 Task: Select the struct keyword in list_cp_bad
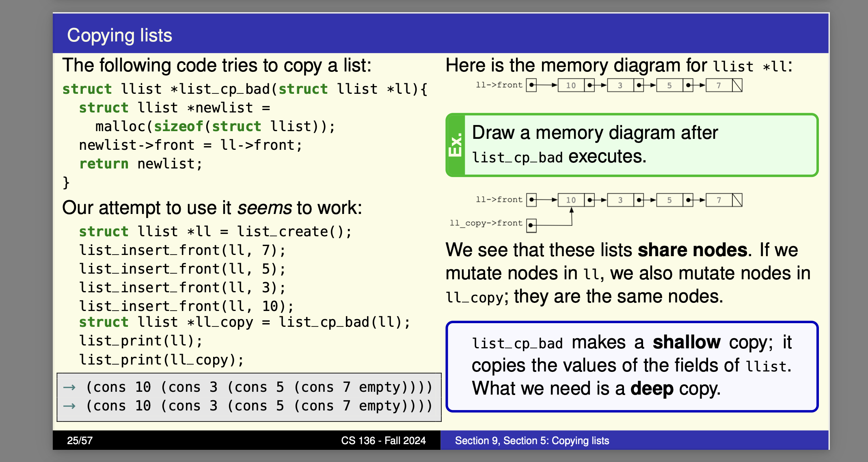[87, 89]
